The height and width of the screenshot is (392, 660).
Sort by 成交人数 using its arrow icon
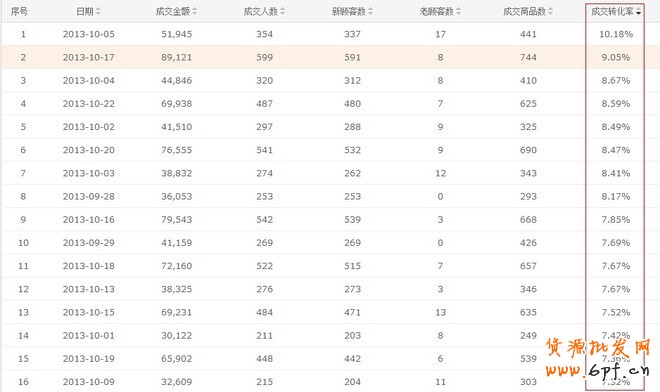282,12
